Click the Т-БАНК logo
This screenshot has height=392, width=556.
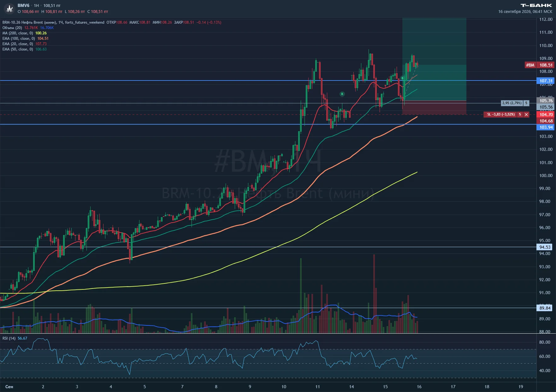(x=536, y=5)
